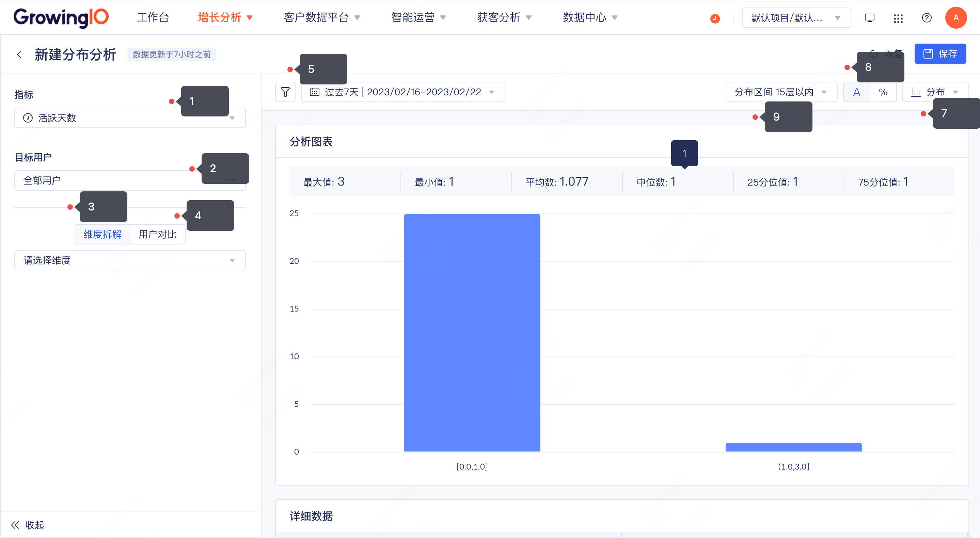This screenshot has height=538, width=980.
Task: Click the 保存 save button
Action: [940, 54]
